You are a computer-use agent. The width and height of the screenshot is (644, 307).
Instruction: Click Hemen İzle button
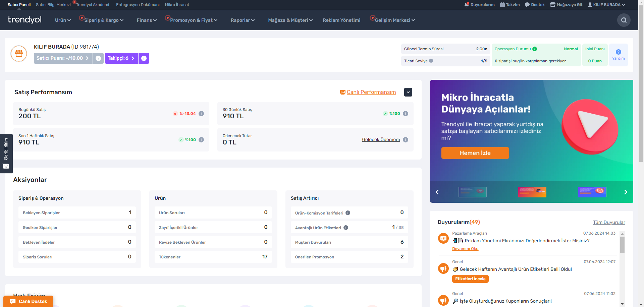[x=475, y=153]
